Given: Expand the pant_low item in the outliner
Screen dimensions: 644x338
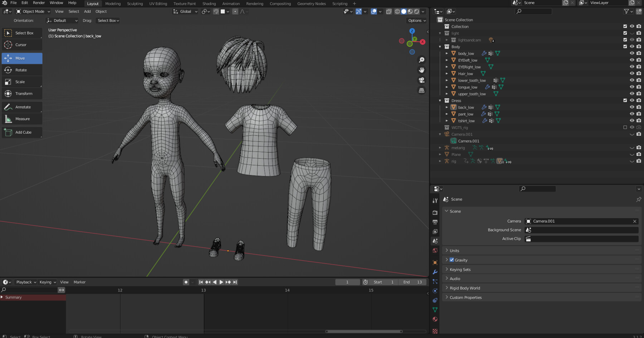Looking at the screenshot, I should coord(447,114).
